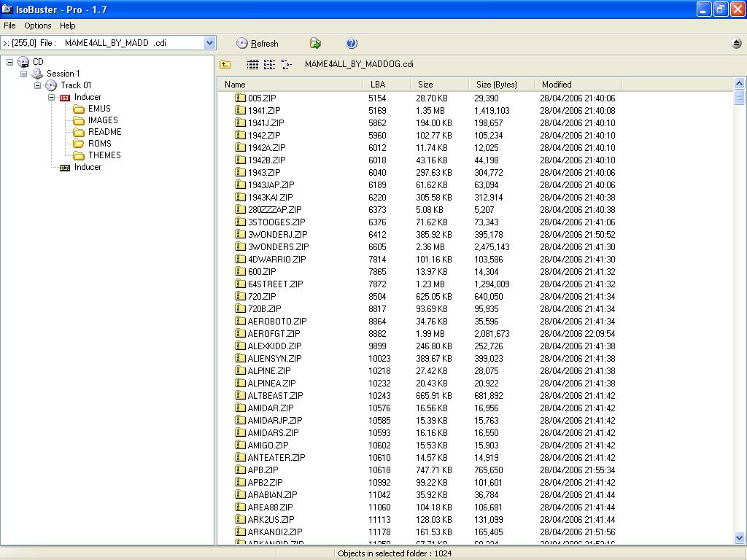Open the drive selection dropdown
Viewport: 747px width, 560px height.
(209, 43)
